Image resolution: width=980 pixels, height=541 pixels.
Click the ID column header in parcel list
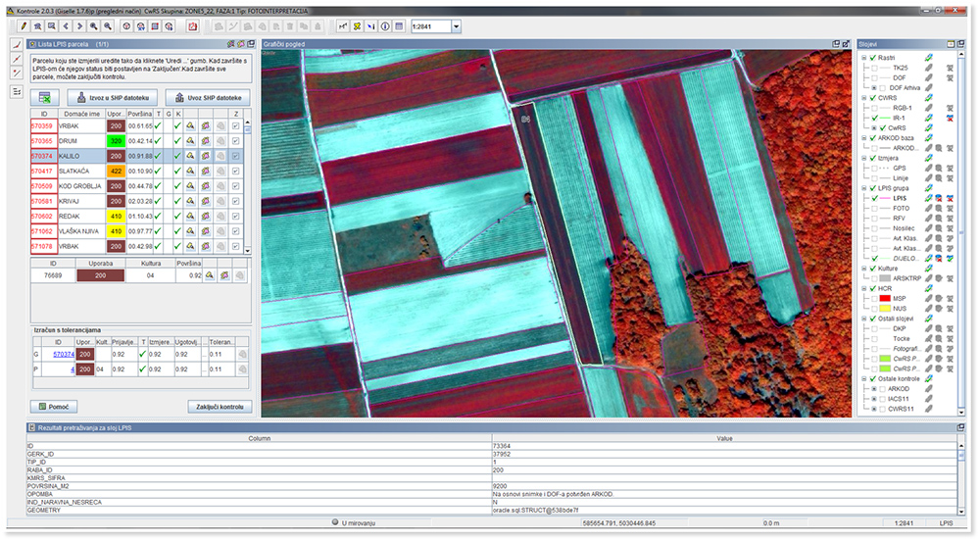click(44, 114)
